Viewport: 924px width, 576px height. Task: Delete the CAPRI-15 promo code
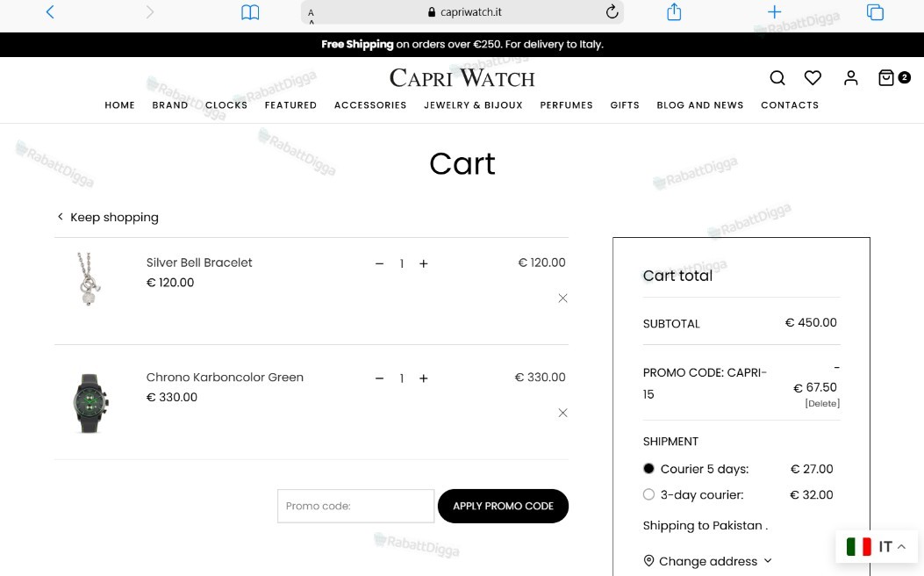(x=822, y=403)
